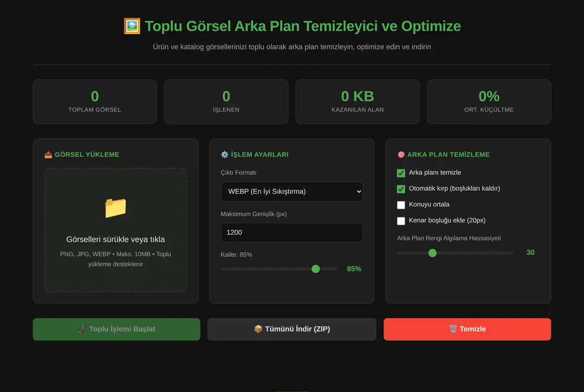Click the 0 KB value
This screenshot has width=584, height=392.
[x=358, y=96]
